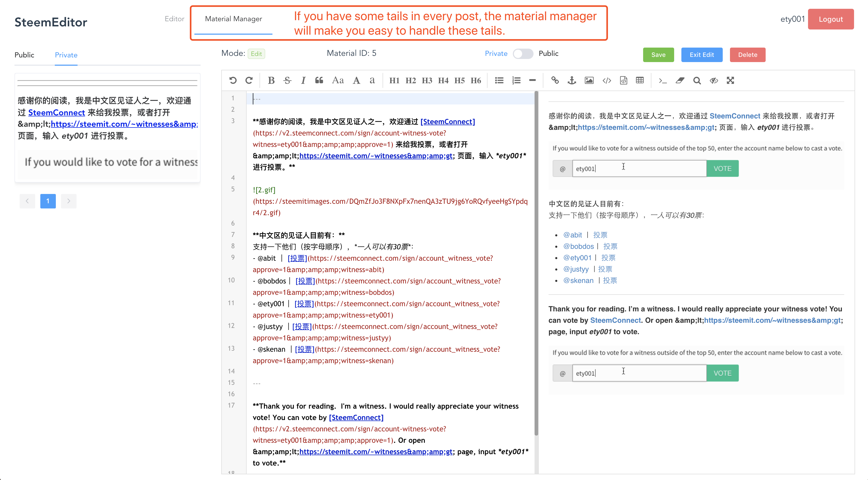The width and height of the screenshot is (868, 480).
Task: Redo the last undone edit
Action: [x=249, y=80]
